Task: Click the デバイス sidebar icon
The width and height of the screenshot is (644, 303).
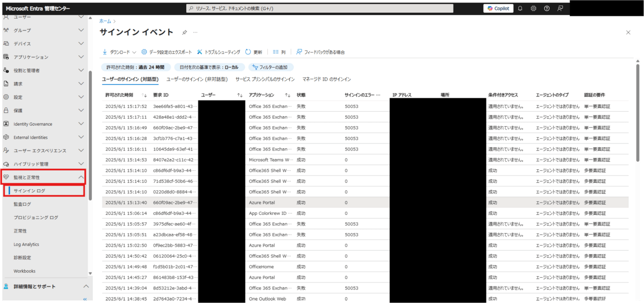Action: tap(6, 44)
